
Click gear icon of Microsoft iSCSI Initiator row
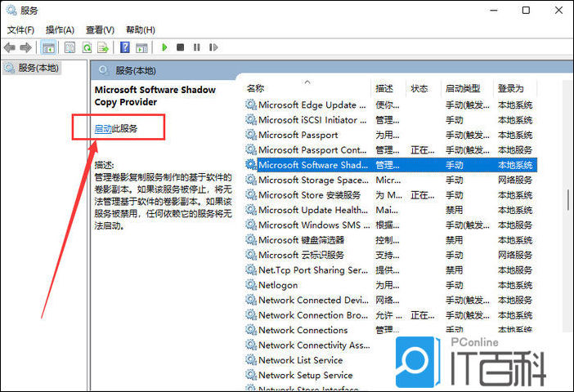click(251, 120)
